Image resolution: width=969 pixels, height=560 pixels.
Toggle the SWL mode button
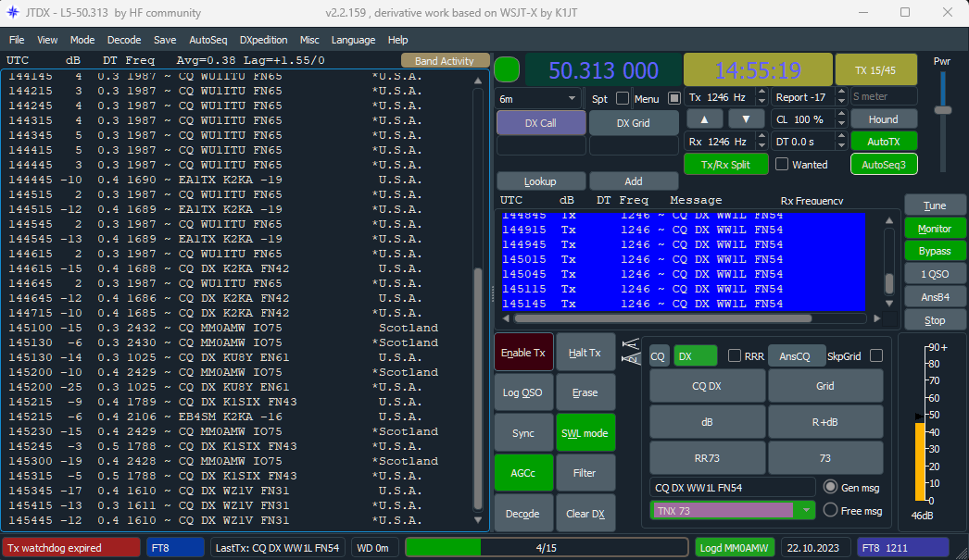(585, 433)
